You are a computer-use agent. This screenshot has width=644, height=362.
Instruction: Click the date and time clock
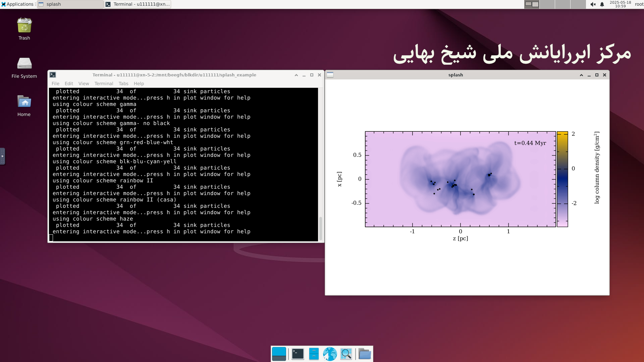tap(620, 4)
